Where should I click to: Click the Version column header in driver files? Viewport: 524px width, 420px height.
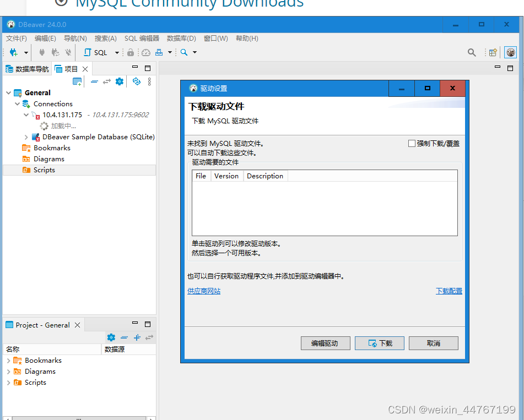tap(226, 176)
